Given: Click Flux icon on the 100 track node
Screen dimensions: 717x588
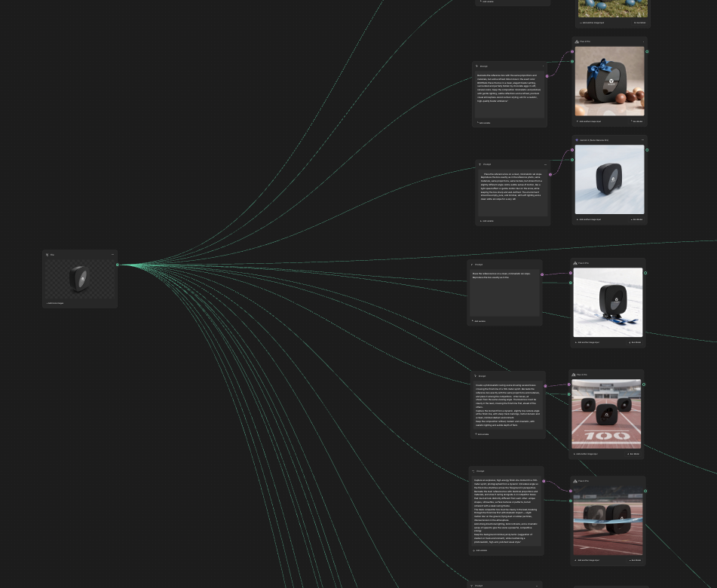Looking at the screenshot, I should click(574, 375).
